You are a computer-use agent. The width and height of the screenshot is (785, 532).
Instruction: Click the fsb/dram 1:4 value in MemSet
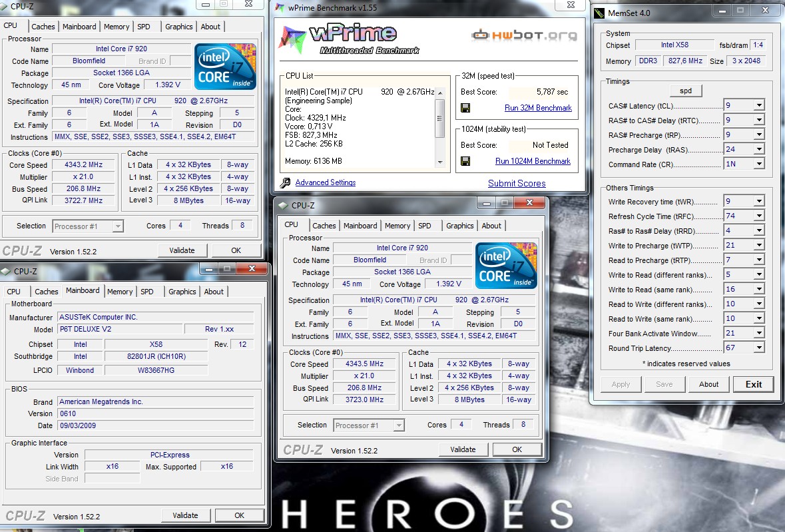pos(758,45)
